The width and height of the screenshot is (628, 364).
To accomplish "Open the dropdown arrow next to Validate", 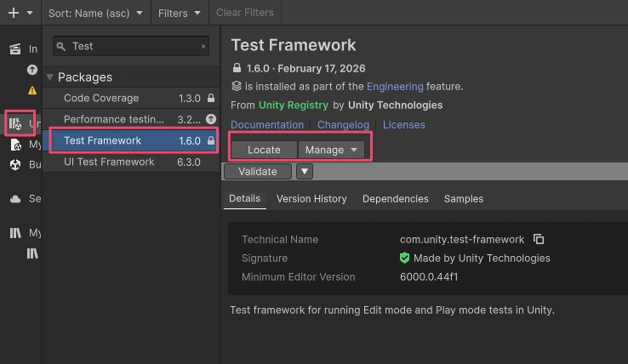I will pyautogui.click(x=305, y=172).
